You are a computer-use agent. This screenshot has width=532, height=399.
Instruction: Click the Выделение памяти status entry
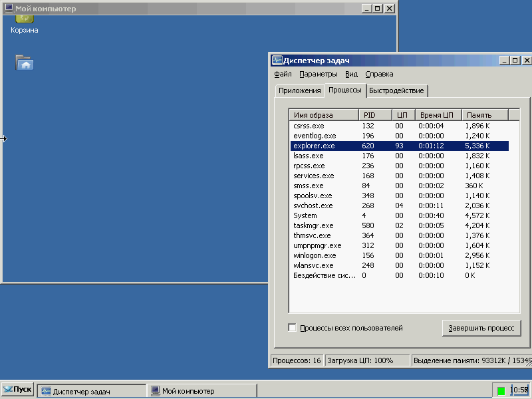(471, 360)
